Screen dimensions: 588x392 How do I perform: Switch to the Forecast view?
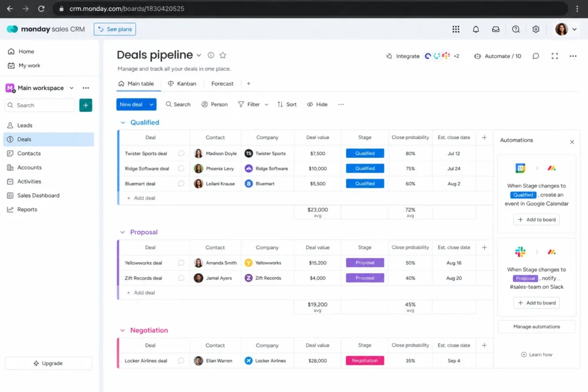(x=222, y=84)
